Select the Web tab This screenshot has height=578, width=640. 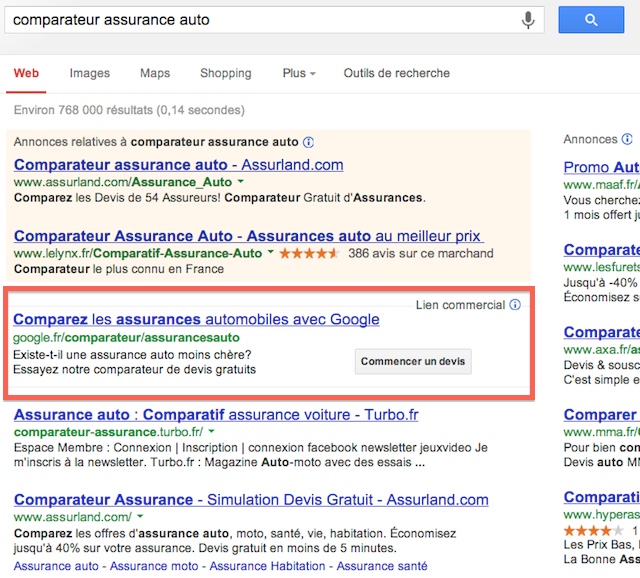(x=26, y=73)
